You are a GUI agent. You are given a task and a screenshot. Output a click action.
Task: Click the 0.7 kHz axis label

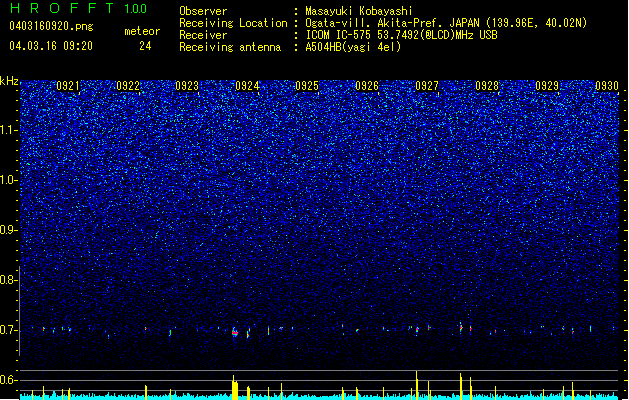coord(8,330)
